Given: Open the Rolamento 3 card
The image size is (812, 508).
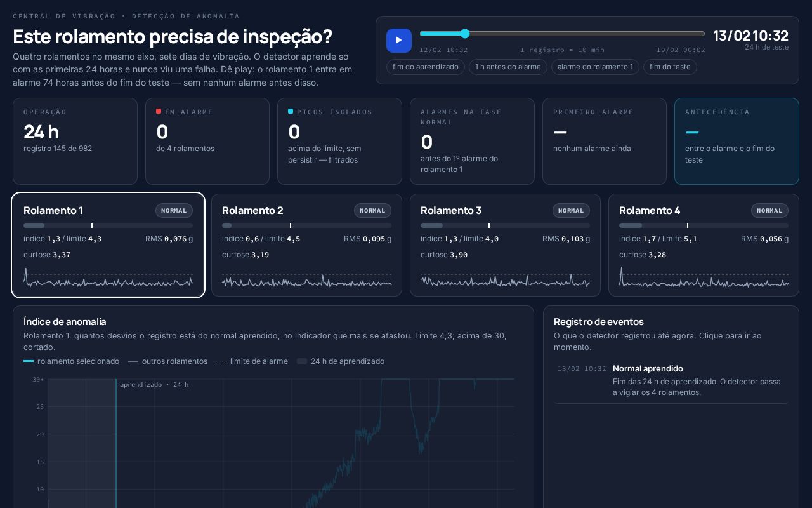Looking at the screenshot, I should pyautogui.click(x=505, y=245).
